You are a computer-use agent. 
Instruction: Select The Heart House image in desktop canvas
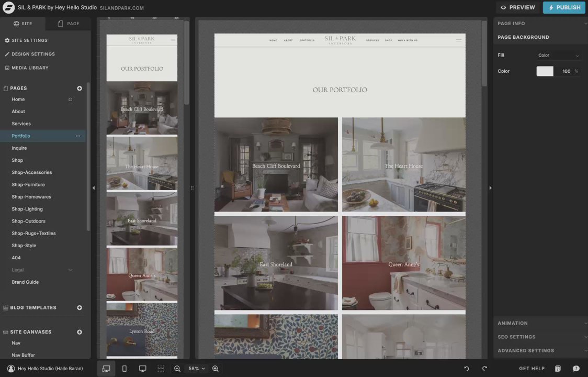tap(404, 164)
